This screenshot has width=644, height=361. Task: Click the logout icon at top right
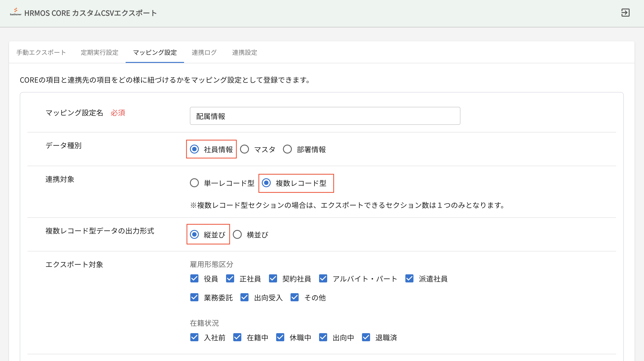click(625, 13)
